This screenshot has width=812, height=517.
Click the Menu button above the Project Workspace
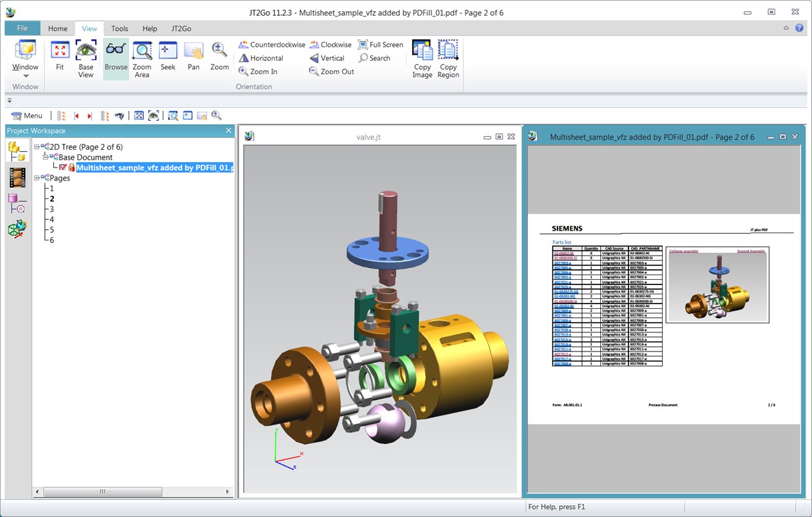pyautogui.click(x=28, y=115)
